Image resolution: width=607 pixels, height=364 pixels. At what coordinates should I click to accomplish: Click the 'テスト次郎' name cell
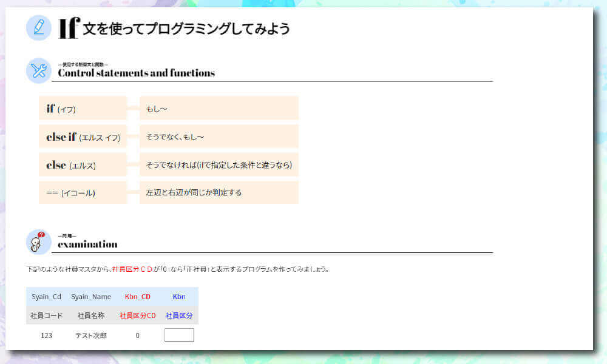(91, 335)
